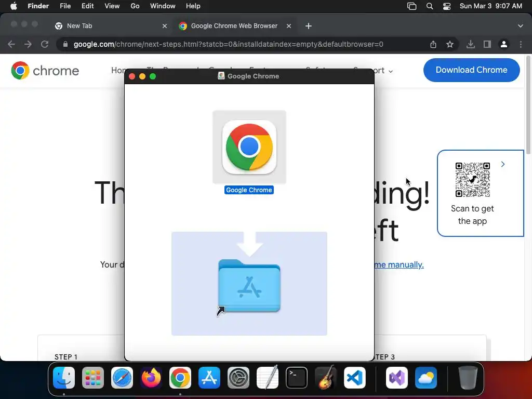This screenshot has width=532, height=399.
Task: Click the webpage vertical scrollbar
Action: click(x=528, y=105)
